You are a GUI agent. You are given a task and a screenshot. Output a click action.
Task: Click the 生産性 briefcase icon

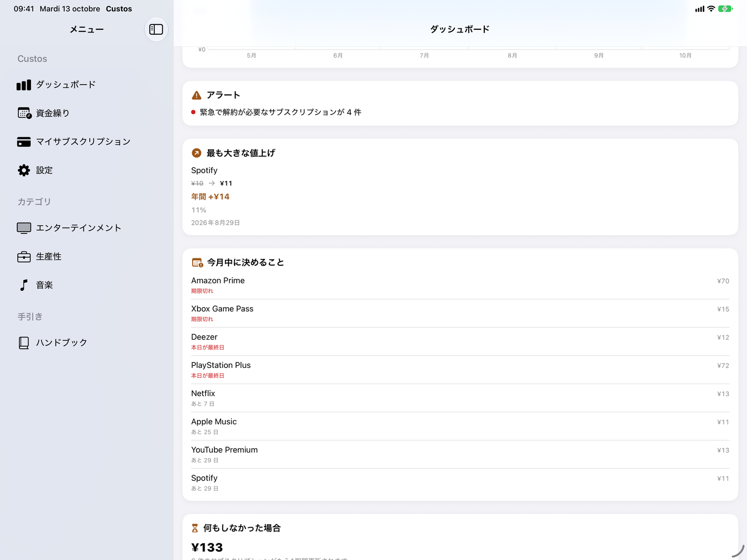click(x=24, y=257)
